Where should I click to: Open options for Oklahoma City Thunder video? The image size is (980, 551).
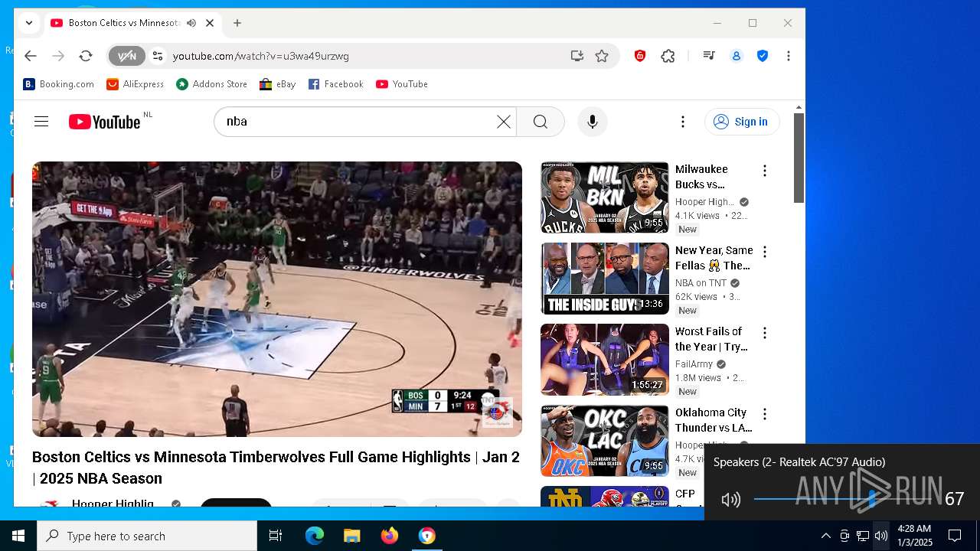pyautogui.click(x=764, y=414)
